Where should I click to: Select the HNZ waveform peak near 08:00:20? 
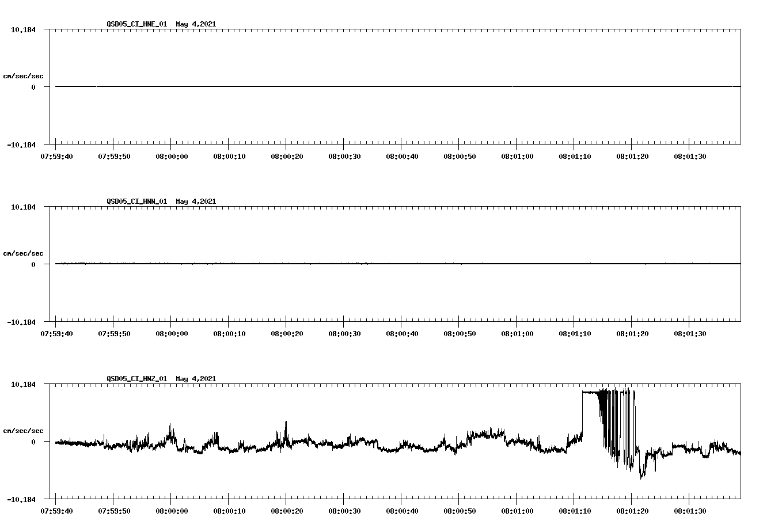(285, 423)
